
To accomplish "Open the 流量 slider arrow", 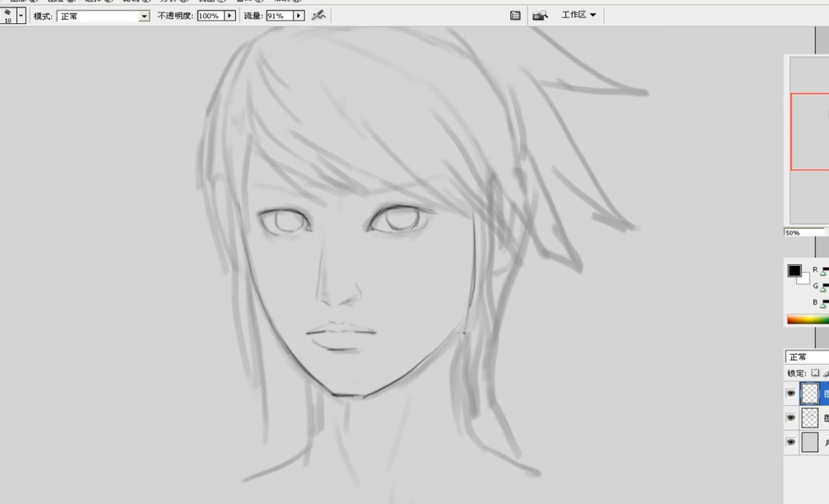I will pyautogui.click(x=299, y=15).
